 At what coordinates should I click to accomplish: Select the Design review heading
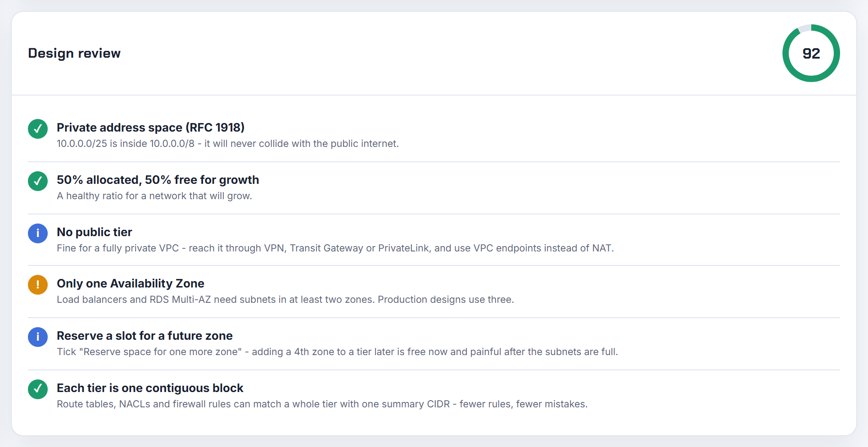pyautogui.click(x=74, y=53)
